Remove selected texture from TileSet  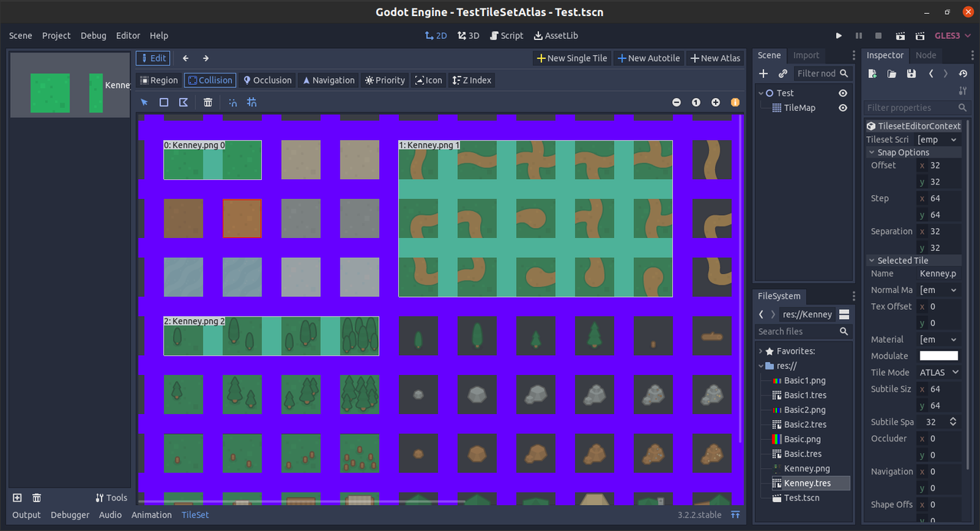coord(37,497)
